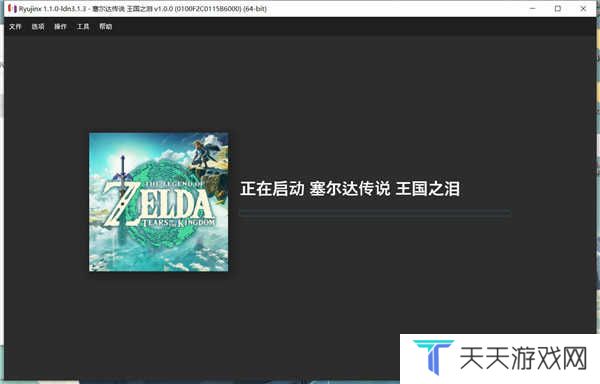Close the Ryujinx window
Image resolution: width=600 pixels, height=384 pixels.
tap(583, 8)
